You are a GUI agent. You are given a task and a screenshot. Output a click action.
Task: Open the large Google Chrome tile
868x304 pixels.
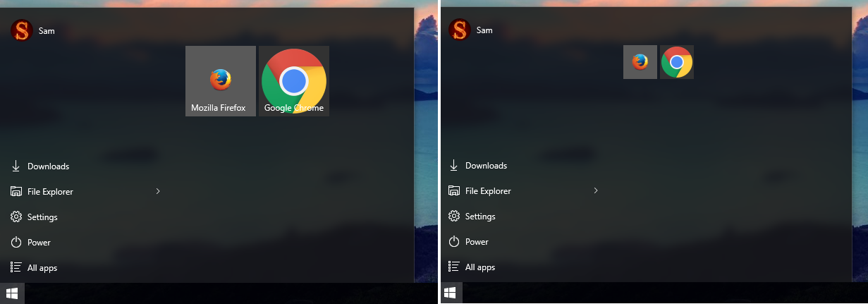pyautogui.click(x=294, y=81)
